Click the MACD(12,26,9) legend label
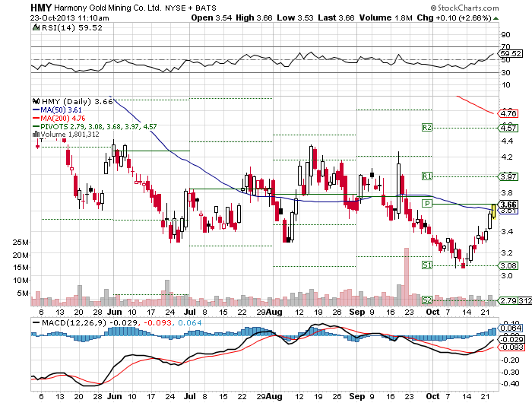Image resolution: width=532 pixels, height=403 pixels. pos(74,322)
